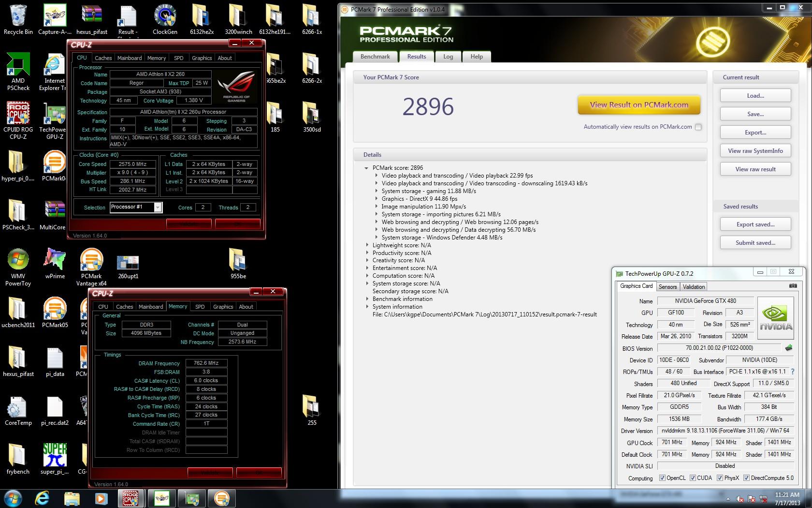Click the GPU-Z BIOS save chip icon
The width and height of the screenshot is (812, 508).
[x=789, y=347]
